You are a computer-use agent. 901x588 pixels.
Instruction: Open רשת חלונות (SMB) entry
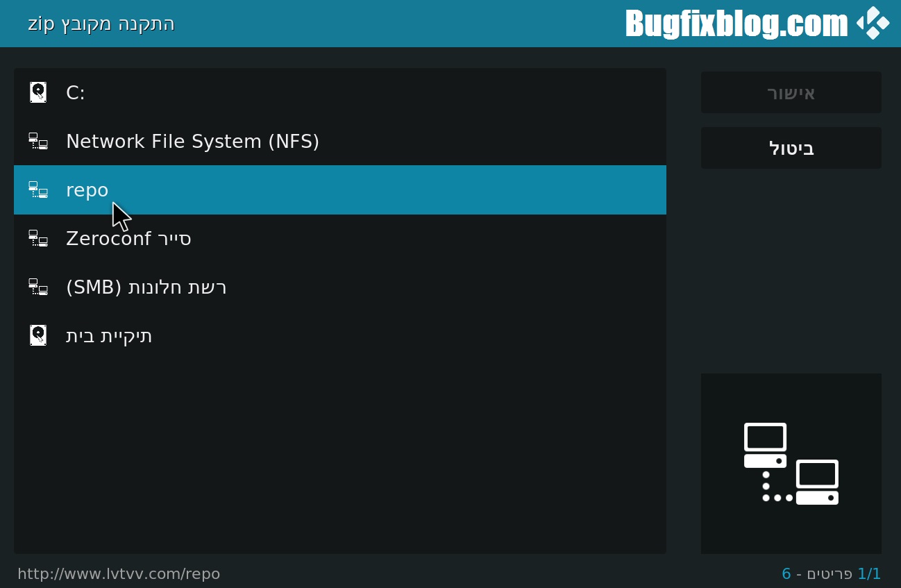146,287
